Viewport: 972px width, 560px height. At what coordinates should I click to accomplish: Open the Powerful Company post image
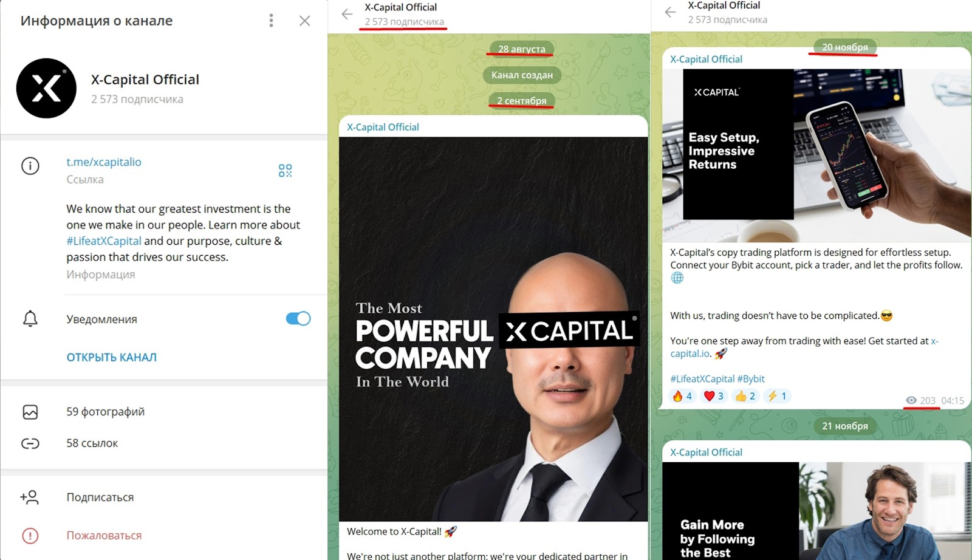coord(493,329)
